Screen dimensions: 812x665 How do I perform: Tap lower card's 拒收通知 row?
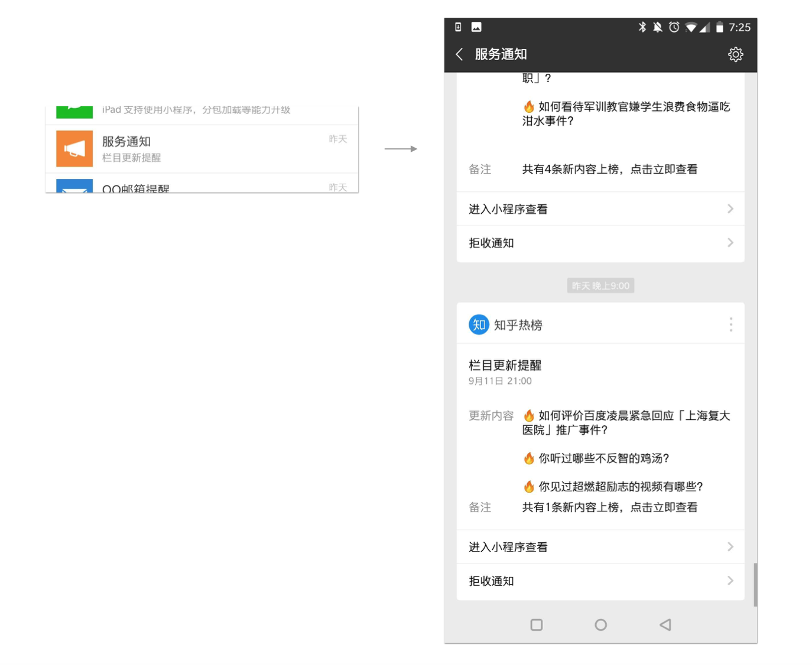click(600, 581)
